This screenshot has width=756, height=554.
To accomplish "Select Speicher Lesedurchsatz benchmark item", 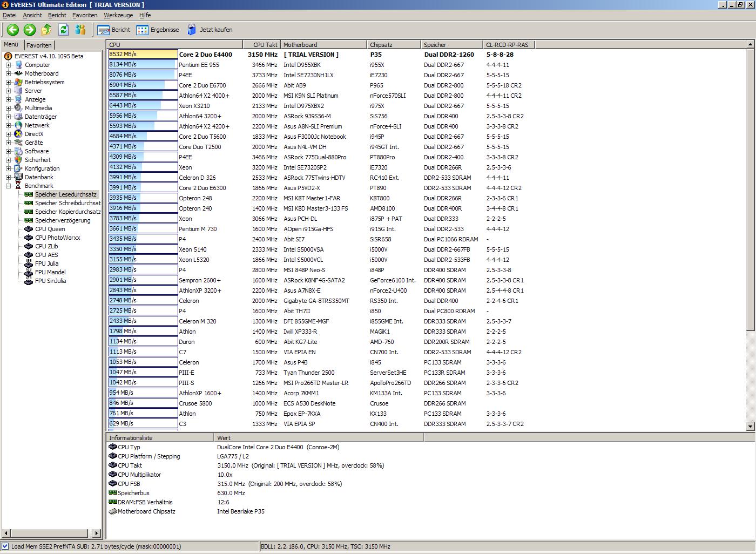I will [x=66, y=194].
